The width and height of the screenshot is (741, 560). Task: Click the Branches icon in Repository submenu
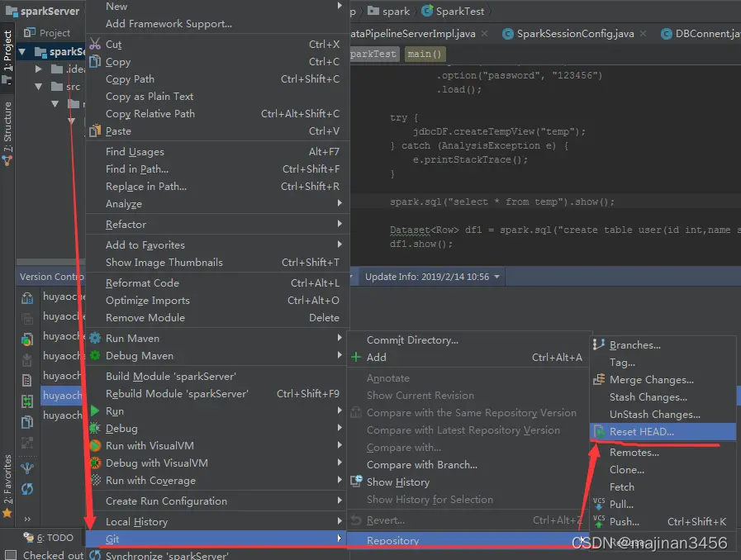coord(599,344)
